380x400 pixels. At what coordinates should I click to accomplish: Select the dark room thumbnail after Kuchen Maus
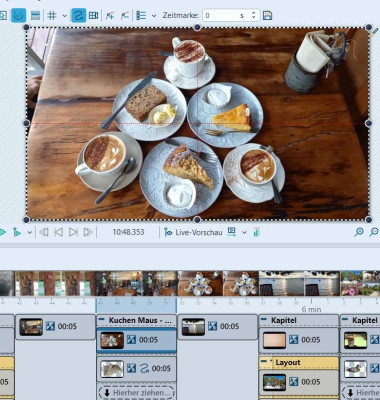(193, 327)
